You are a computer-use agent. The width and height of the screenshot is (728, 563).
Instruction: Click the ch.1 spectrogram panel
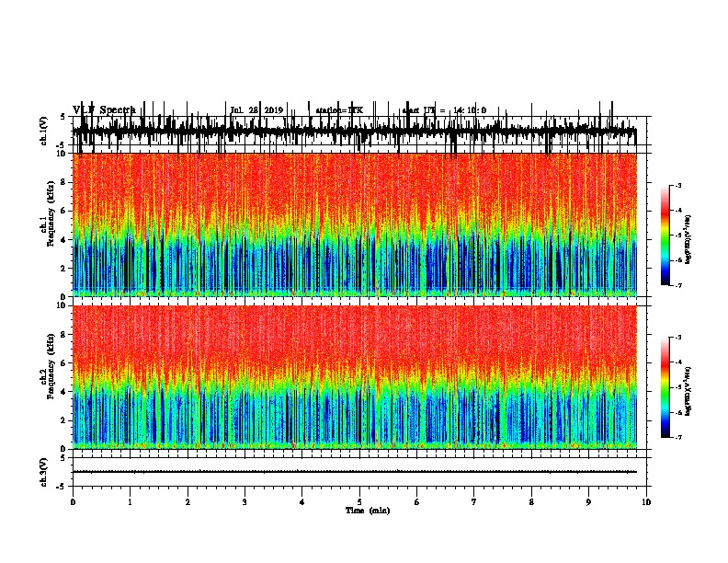355,224
